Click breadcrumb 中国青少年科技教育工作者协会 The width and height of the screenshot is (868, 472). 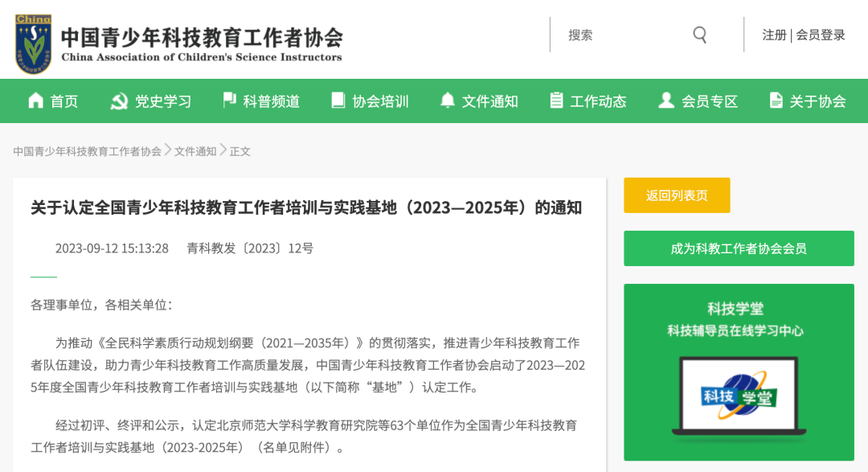pyautogui.click(x=88, y=151)
